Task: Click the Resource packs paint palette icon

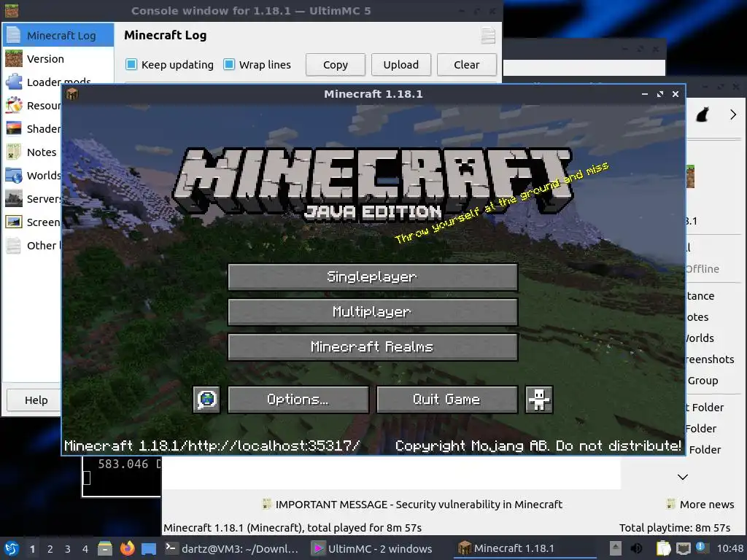Action: coord(14,105)
